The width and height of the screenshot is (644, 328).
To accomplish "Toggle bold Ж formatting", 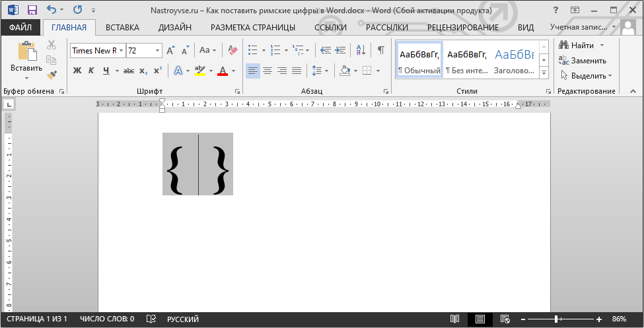I will pos(77,71).
